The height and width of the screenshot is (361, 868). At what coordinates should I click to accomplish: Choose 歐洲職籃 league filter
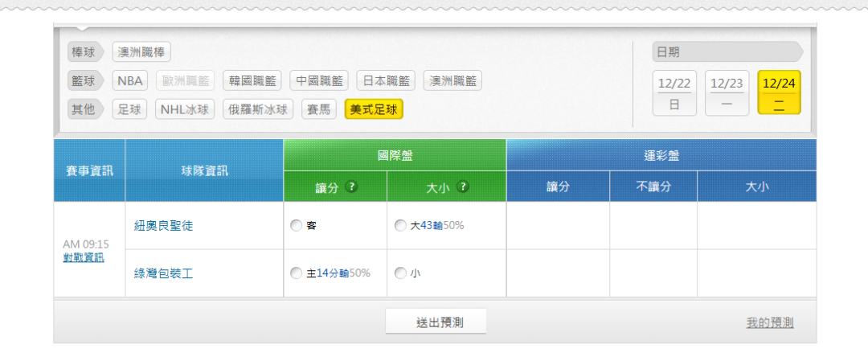pos(186,81)
